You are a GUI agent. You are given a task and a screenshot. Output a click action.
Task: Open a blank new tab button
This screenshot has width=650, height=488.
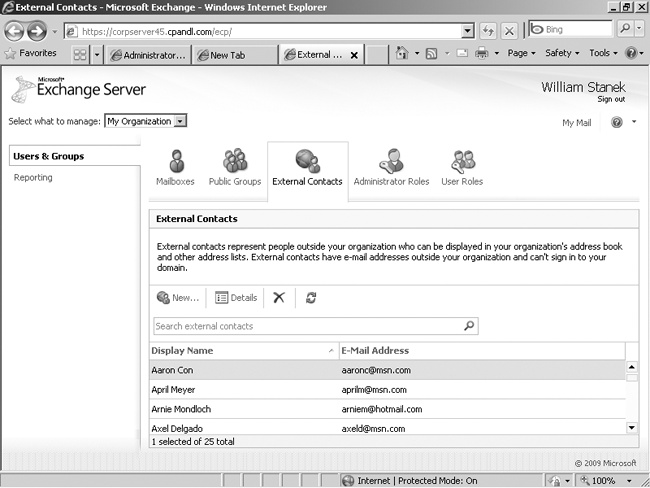tap(377, 55)
